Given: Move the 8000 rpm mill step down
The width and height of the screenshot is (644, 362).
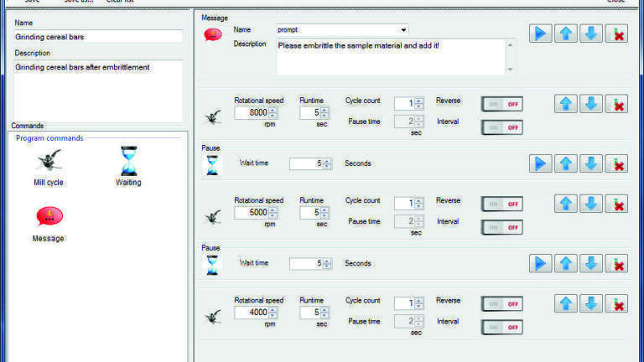Looking at the screenshot, I should point(591,103).
